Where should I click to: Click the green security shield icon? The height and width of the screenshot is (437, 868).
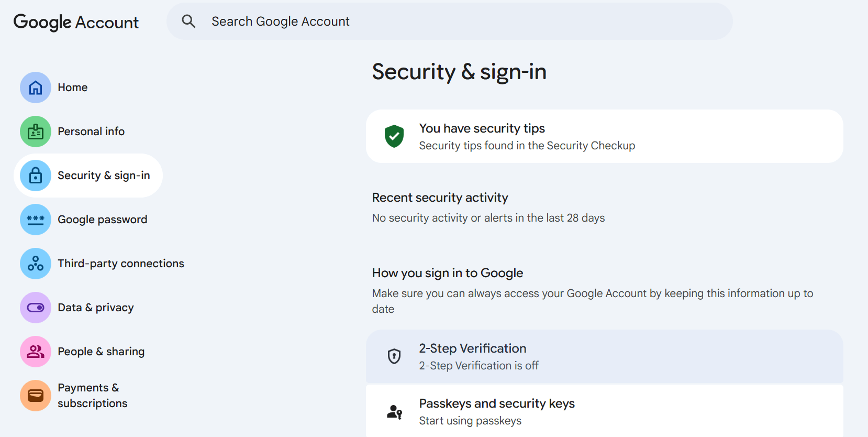394,136
